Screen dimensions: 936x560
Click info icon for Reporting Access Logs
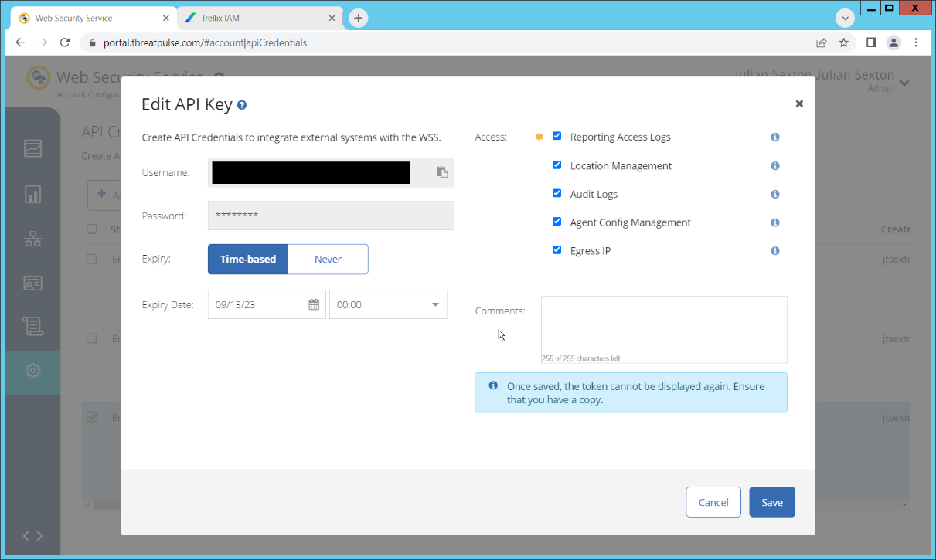775,137
